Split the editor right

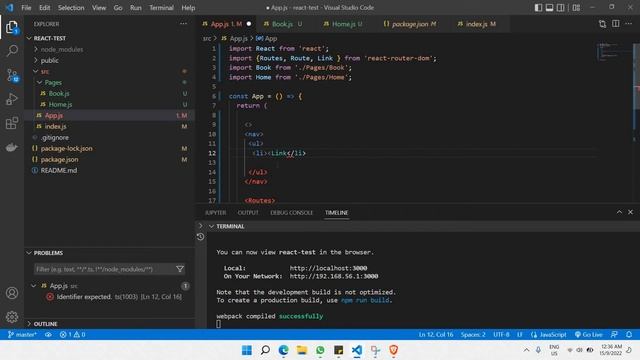point(616,24)
